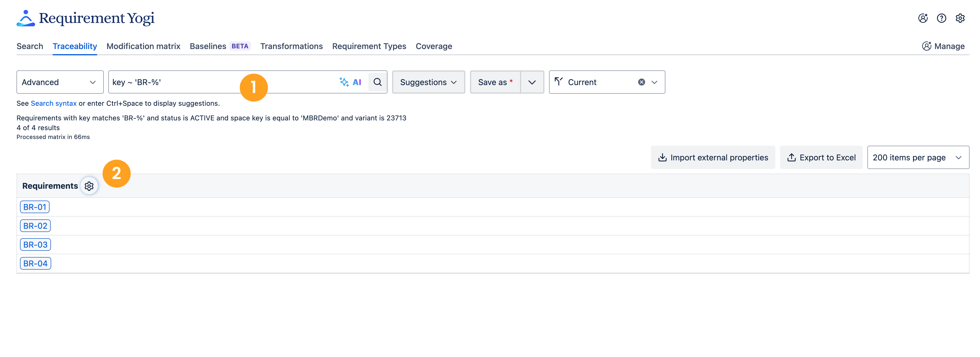Image resolution: width=980 pixels, height=357 pixels.
Task: Click Export to Excel button
Action: pyautogui.click(x=821, y=157)
